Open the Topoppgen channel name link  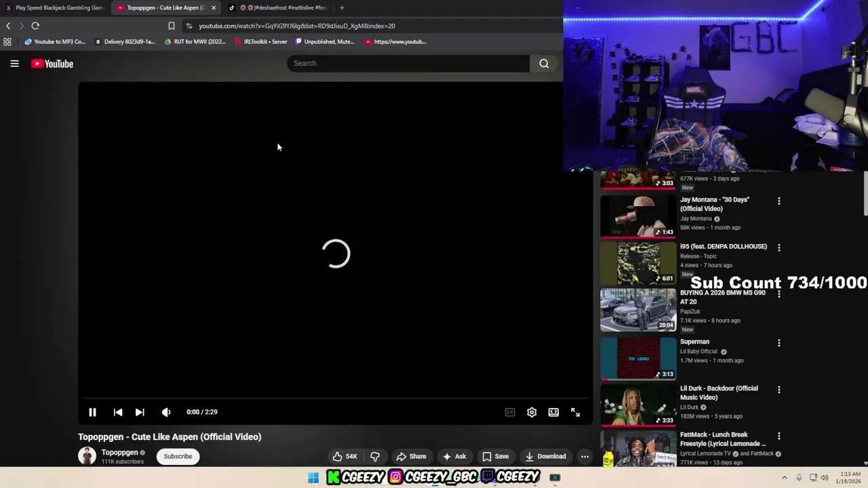click(x=119, y=452)
